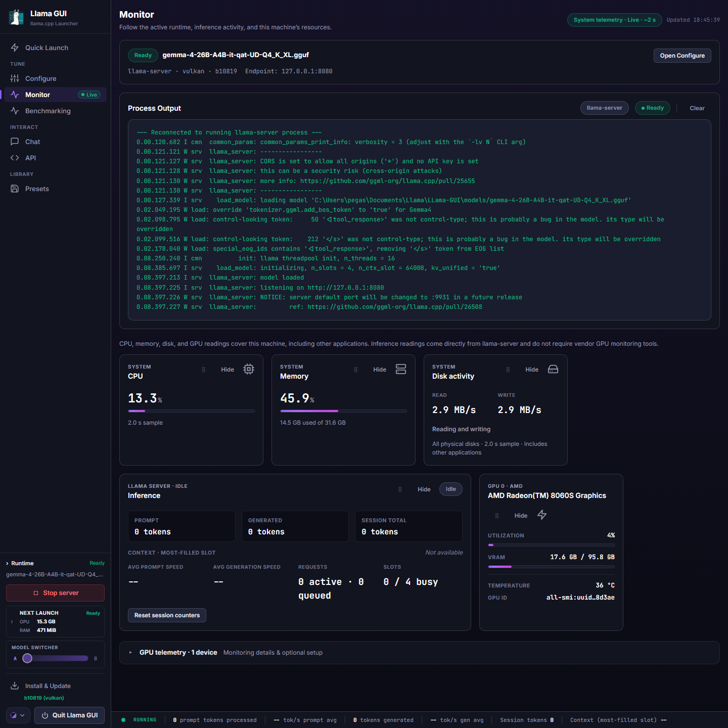This screenshot has height=728, width=728.
Task: Toggle the System telemetry Live pill
Action: pyautogui.click(x=614, y=20)
